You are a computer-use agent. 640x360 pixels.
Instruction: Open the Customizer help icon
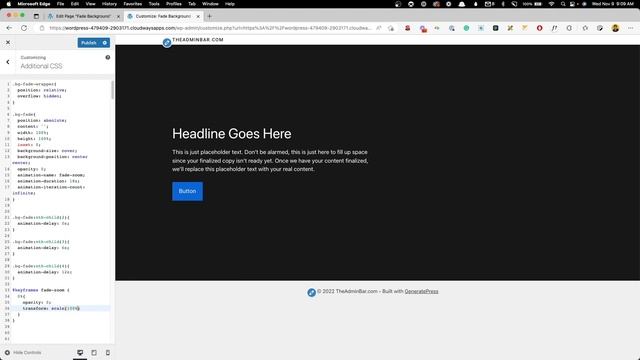pos(108,58)
